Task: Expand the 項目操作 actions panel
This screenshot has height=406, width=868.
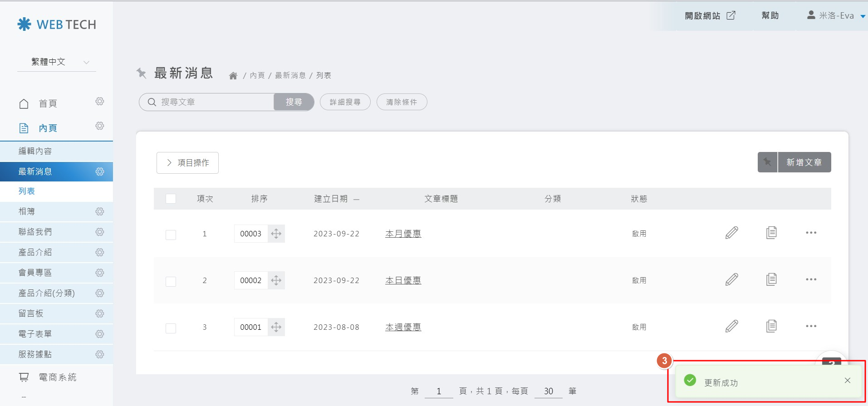Action: tap(187, 163)
